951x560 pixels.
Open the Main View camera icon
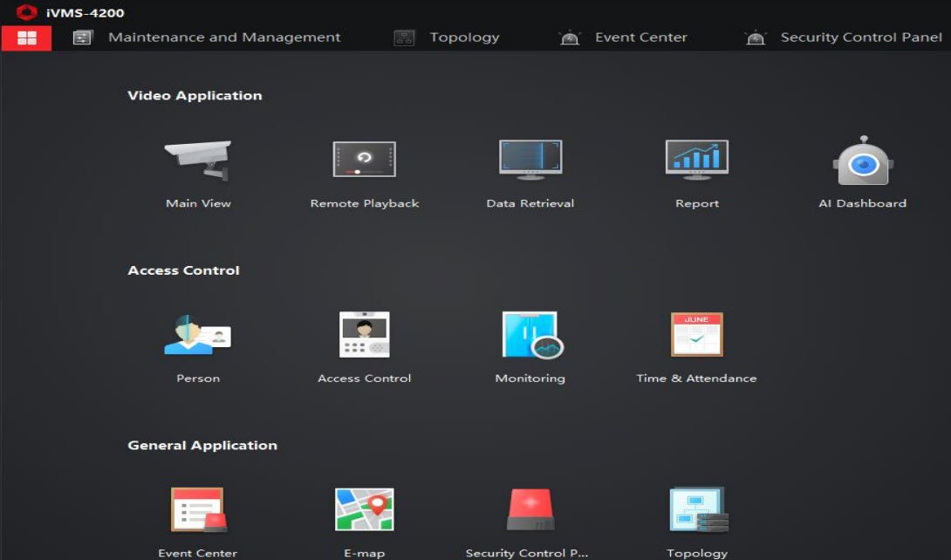(198, 160)
